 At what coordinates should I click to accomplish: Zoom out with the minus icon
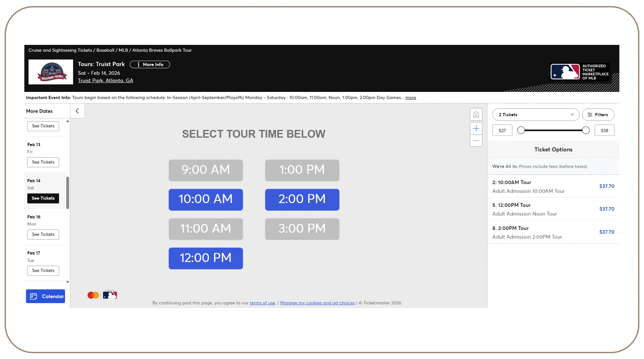coord(476,141)
